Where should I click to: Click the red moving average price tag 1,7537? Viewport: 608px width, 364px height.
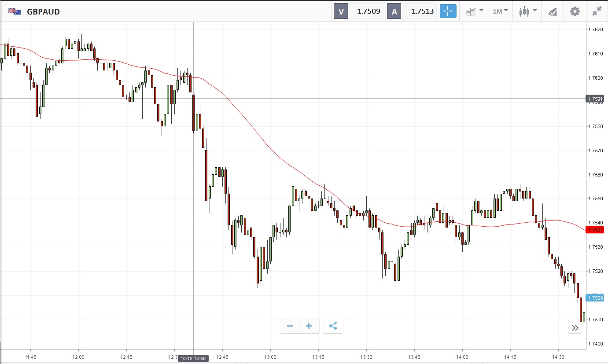pos(595,230)
